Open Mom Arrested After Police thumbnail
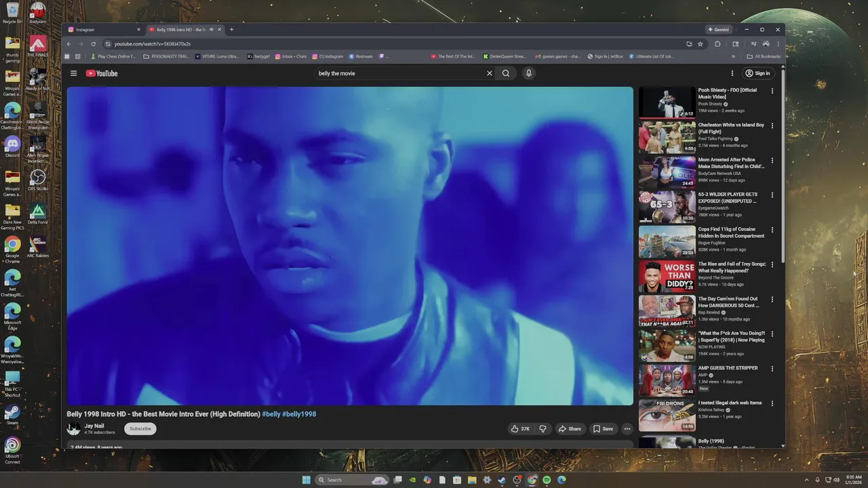This screenshot has height=488, width=868. click(667, 172)
